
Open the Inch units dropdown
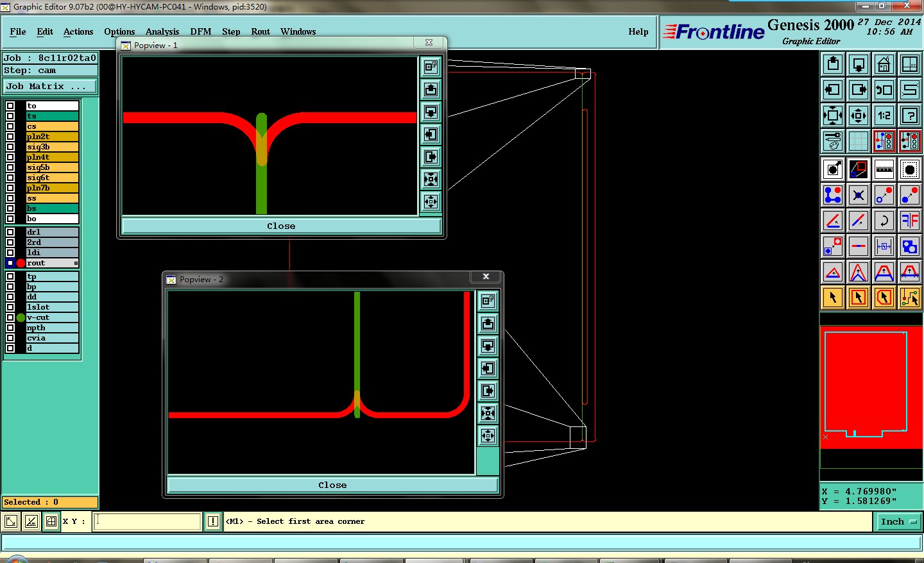click(898, 522)
